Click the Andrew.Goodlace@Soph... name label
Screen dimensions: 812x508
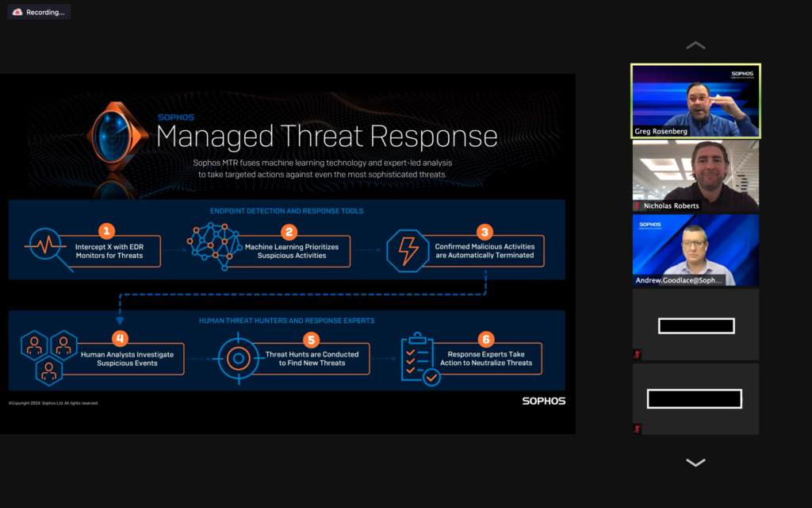[x=679, y=280]
